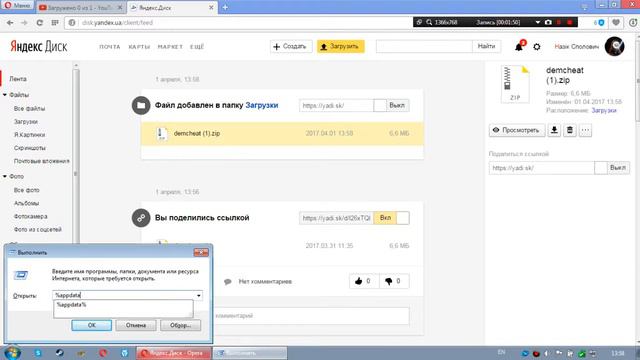Focus the Yandex Disk search field
This screenshot has height=360, width=640.
tap(424, 47)
